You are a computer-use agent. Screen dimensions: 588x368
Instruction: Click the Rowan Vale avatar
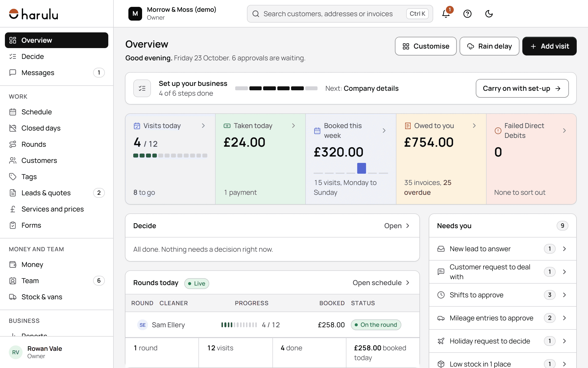16,352
